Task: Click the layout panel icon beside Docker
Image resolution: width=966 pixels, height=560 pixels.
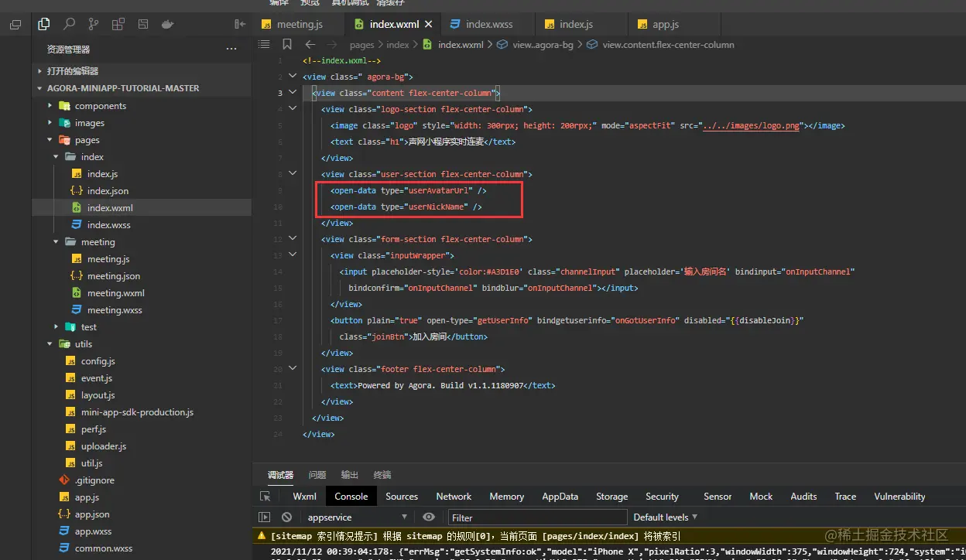Action: 143,24
